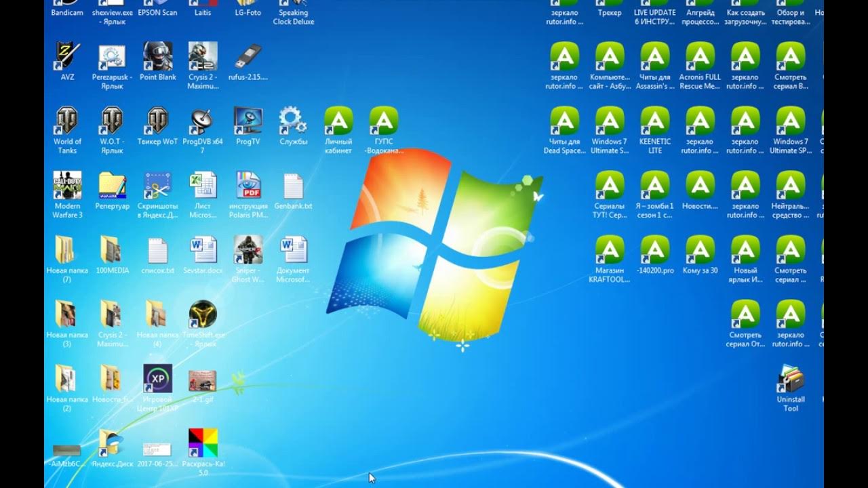Open the Новый ярлык И... shortcut

point(745,249)
